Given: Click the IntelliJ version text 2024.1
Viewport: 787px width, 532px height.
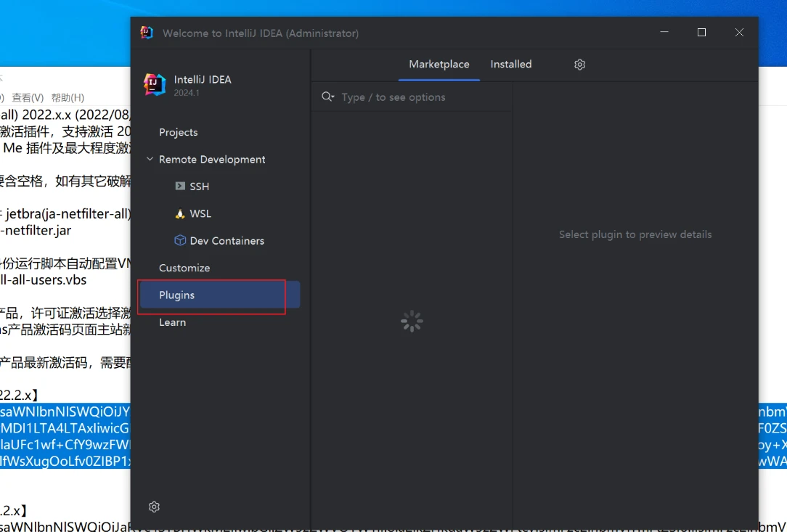Looking at the screenshot, I should 186,93.
